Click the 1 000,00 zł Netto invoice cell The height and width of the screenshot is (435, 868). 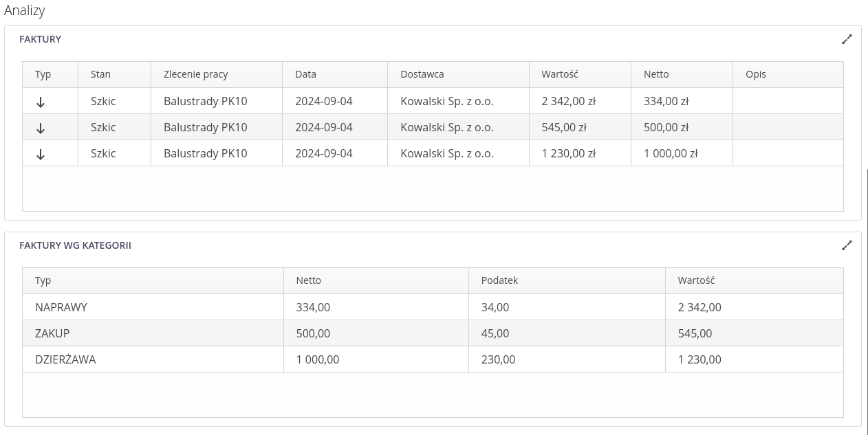(x=671, y=153)
